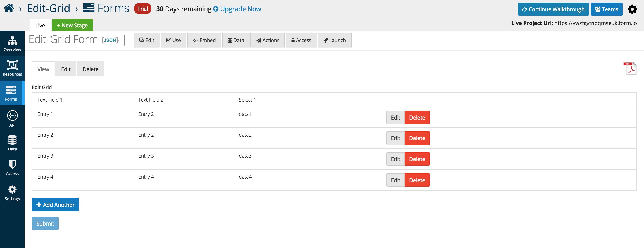Go to the home icon in breadcrumb
Image resolution: width=644 pixels, height=248 pixels.
9,8
